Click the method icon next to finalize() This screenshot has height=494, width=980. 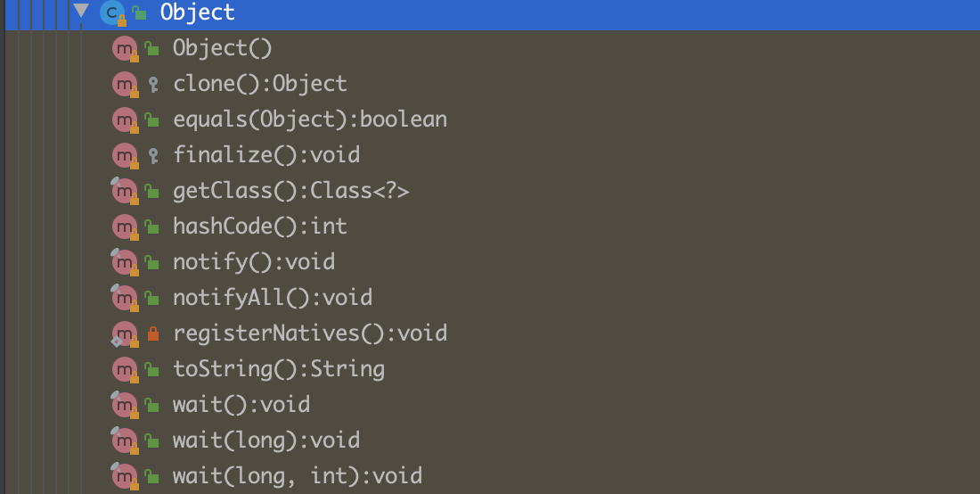[x=124, y=156]
